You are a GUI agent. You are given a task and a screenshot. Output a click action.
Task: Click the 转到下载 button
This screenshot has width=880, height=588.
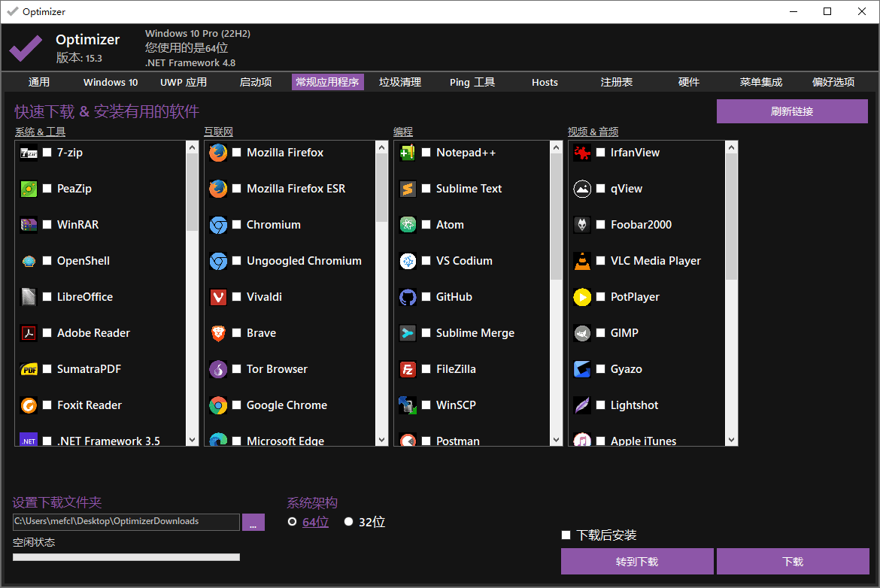[637, 561]
